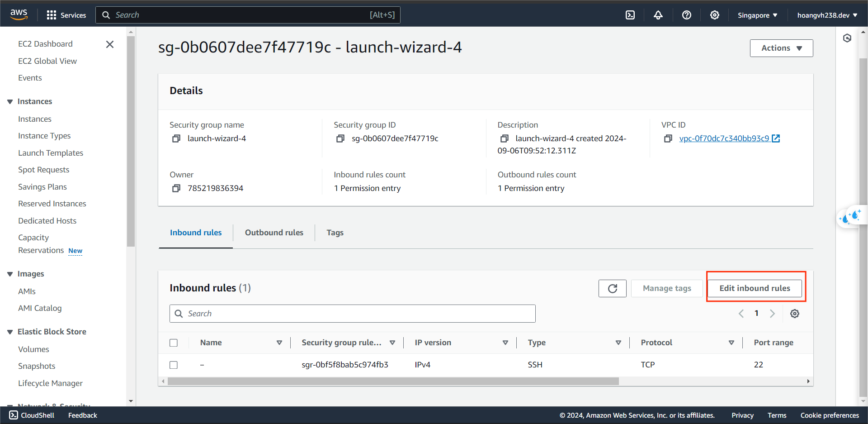Screen dimensions: 868x424
Task: Copy the VPC ID value
Action: pos(668,138)
